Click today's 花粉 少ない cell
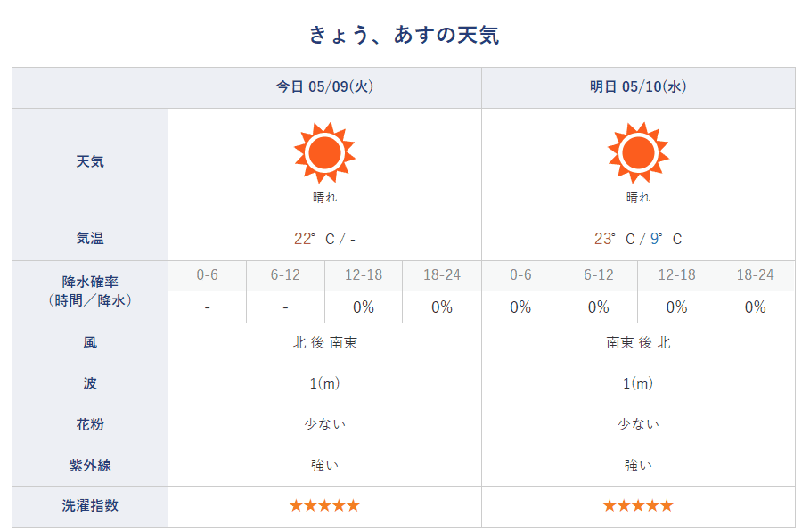 click(324, 424)
